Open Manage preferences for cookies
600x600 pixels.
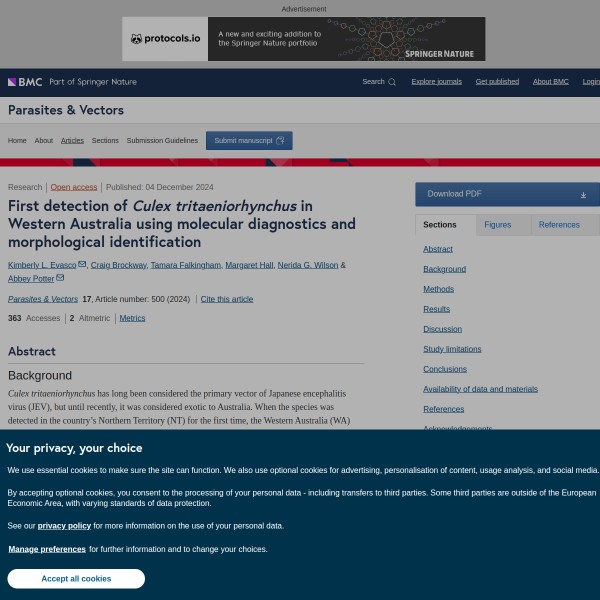pyautogui.click(x=47, y=549)
